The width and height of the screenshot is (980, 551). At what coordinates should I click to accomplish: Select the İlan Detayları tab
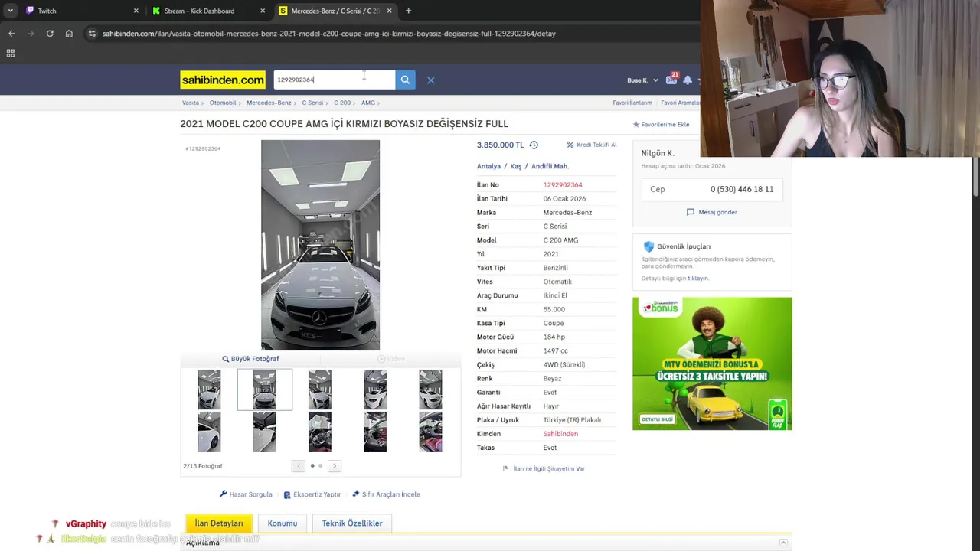219,523
